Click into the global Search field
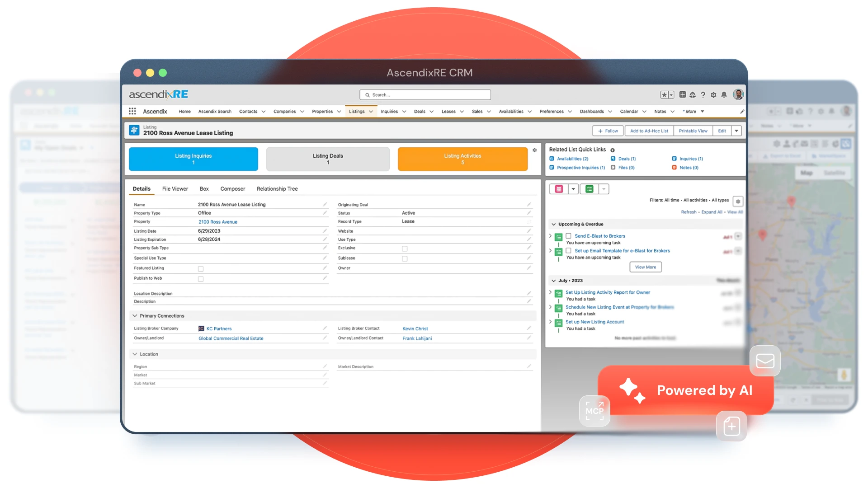 click(425, 95)
